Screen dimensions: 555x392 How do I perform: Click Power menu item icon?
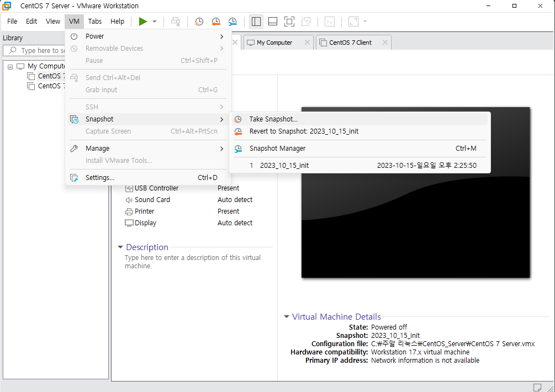point(74,36)
